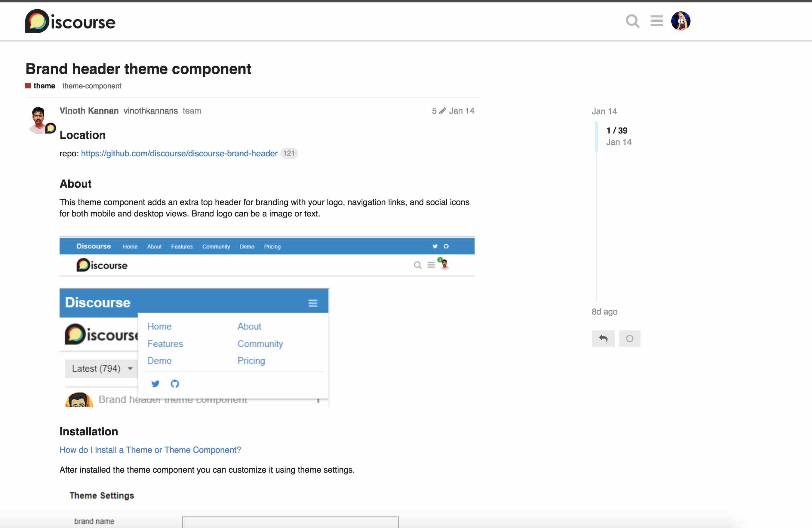812x528 pixels.
Task: Open the theme-component tag
Action: tap(91, 86)
